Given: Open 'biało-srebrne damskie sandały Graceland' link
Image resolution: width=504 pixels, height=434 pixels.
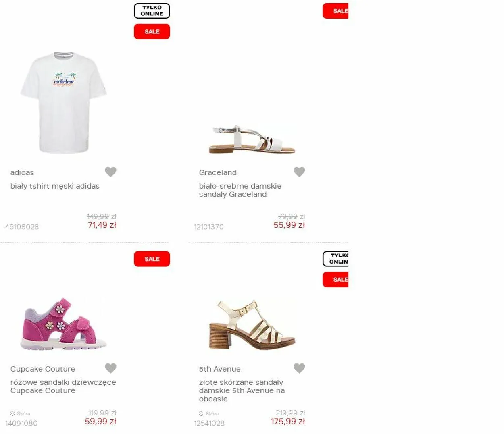Looking at the screenshot, I should click(240, 190).
